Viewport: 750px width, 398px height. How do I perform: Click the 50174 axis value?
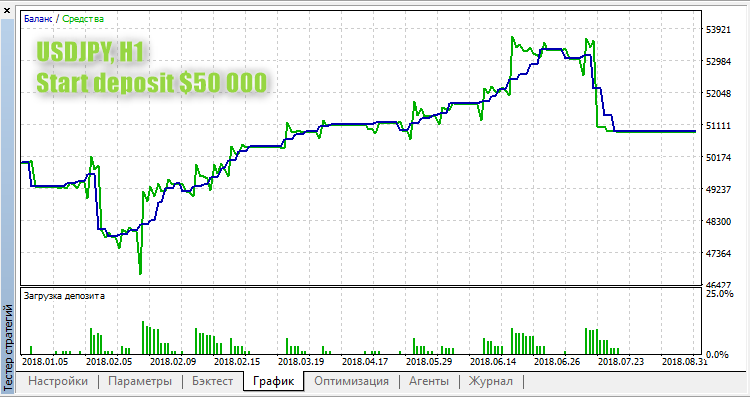(x=718, y=157)
